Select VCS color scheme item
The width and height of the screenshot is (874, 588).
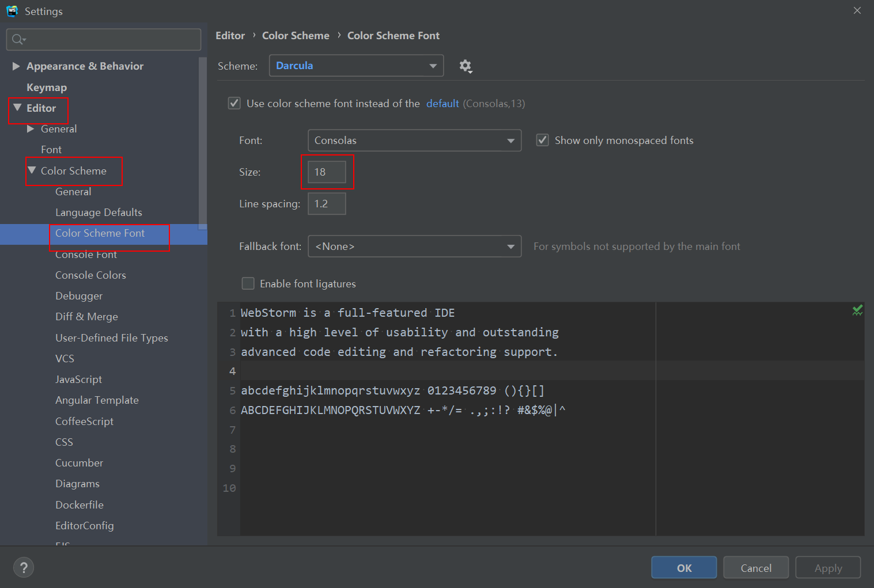65,359
